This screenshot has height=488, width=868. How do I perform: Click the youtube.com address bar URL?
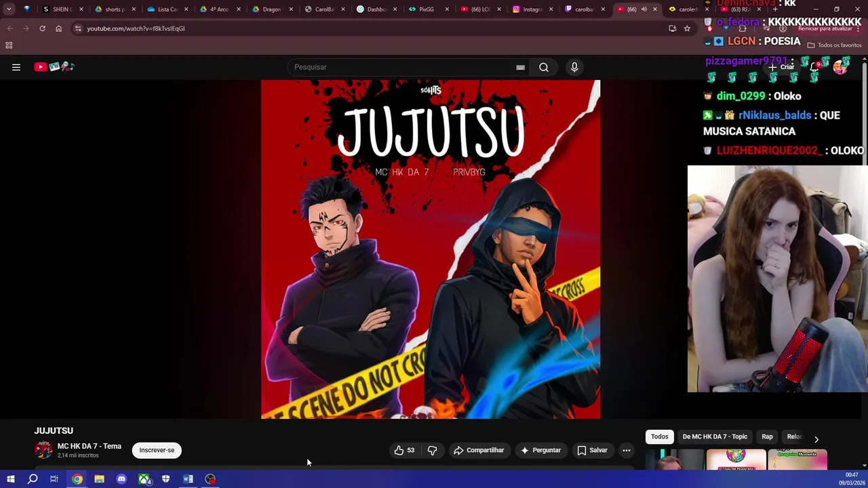[136, 28]
